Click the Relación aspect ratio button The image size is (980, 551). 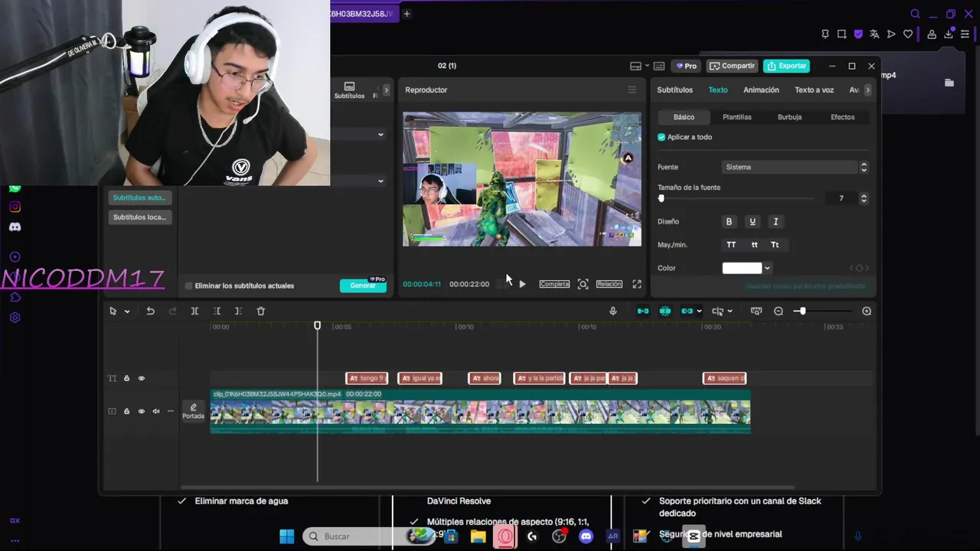tap(609, 284)
